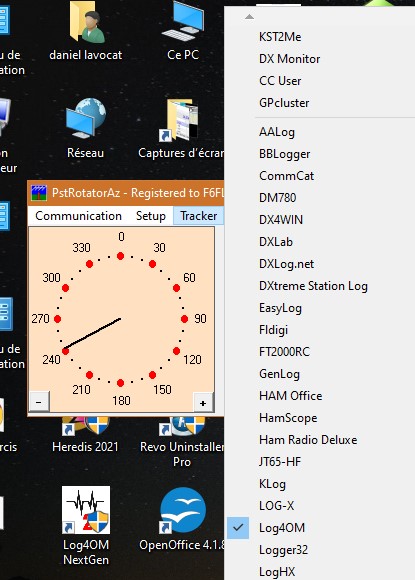Click the 180 degree red dot on dial
This screenshot has width=415, height=580.
[x=120, y=383]
